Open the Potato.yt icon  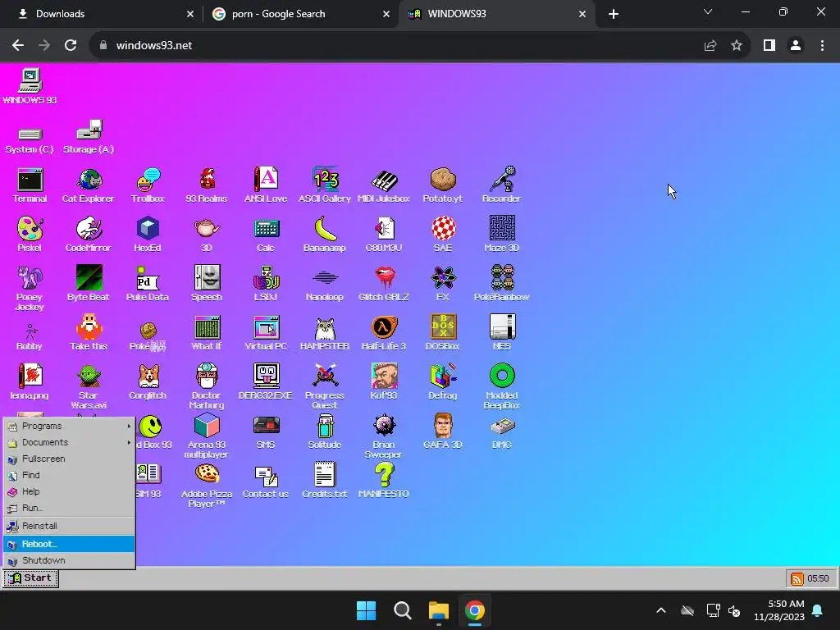pos(442,185)
